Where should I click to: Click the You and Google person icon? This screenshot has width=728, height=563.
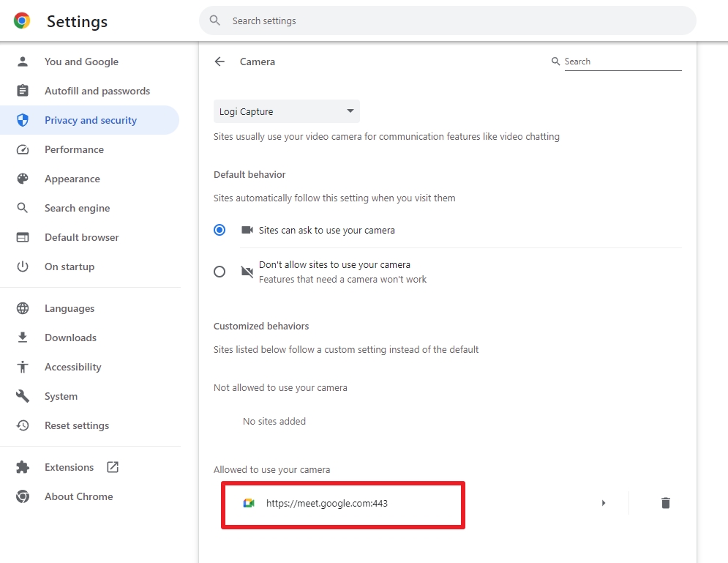tap(22, 61)
